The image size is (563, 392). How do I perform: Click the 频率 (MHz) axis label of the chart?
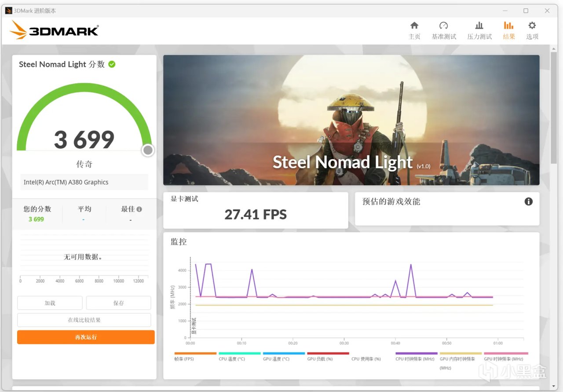pos(173,297)
